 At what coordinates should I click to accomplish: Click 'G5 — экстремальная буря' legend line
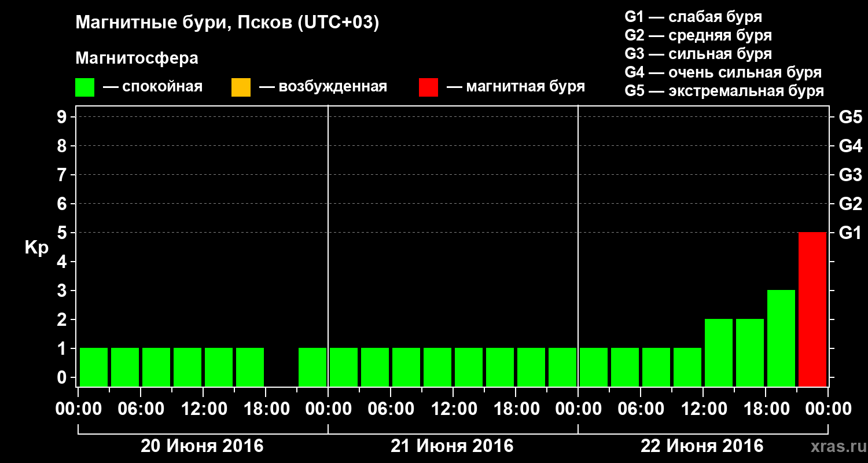pyautogui.click(x=724, y=91)
